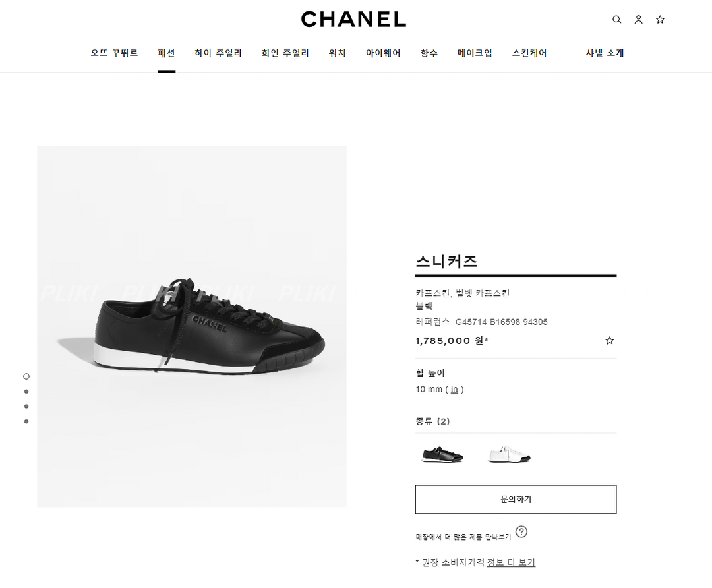Choose the white sneaker variant

509,454
